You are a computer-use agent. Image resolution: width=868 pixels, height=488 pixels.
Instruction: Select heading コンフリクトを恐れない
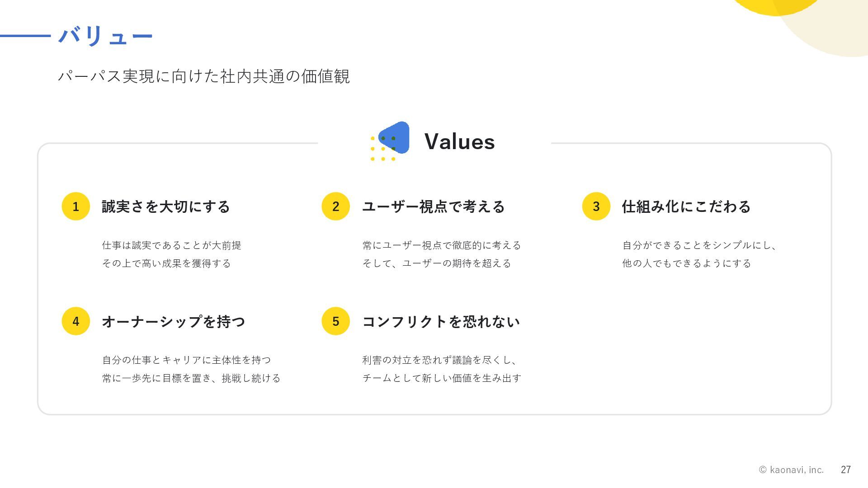click(x=441, y=321)
